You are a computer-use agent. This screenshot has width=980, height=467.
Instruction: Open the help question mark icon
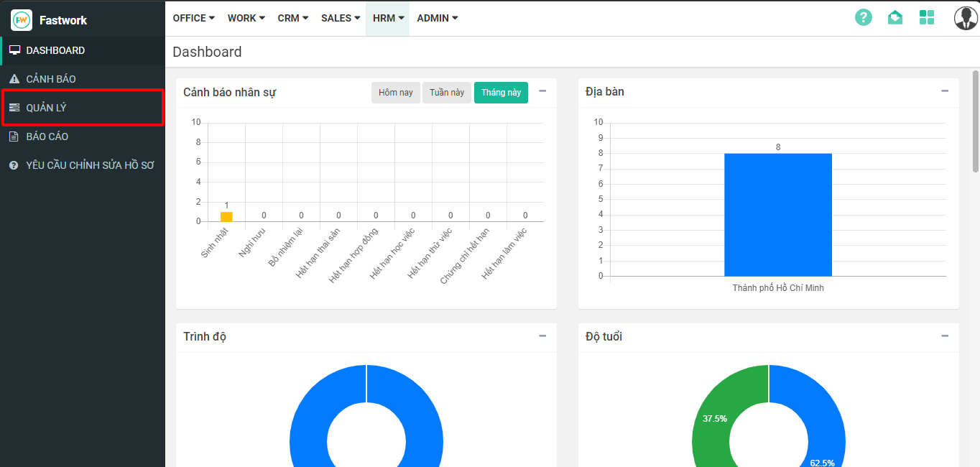863,18
